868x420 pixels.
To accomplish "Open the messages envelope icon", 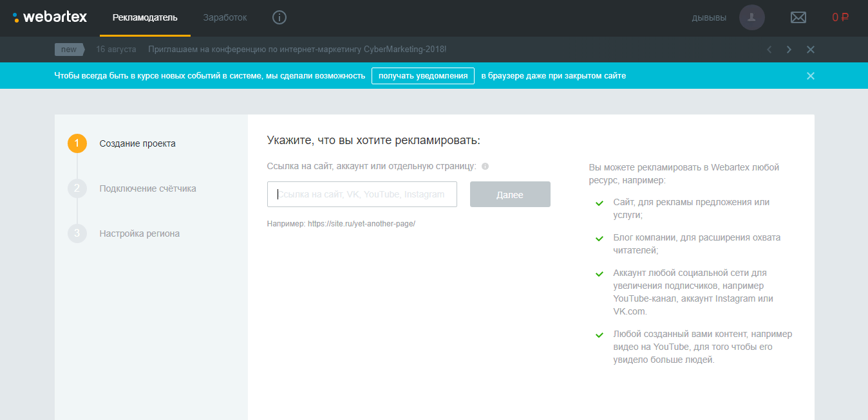I will pos(798,17).
